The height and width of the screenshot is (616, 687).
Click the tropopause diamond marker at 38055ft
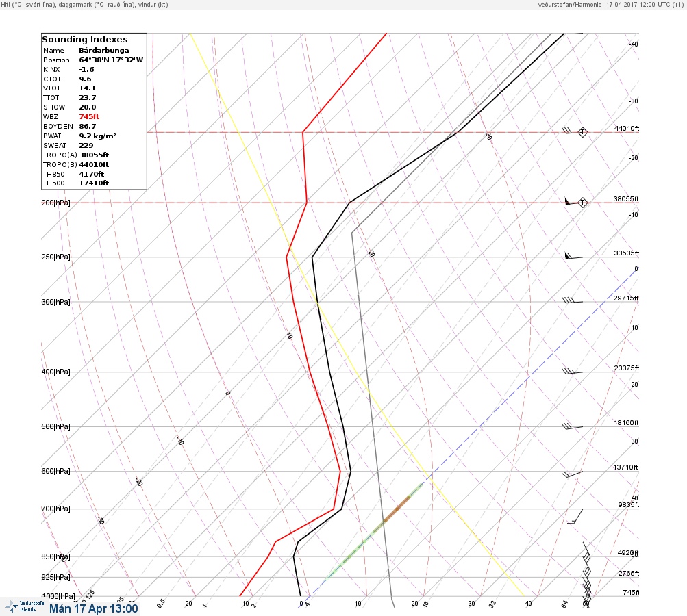[582, 203]
